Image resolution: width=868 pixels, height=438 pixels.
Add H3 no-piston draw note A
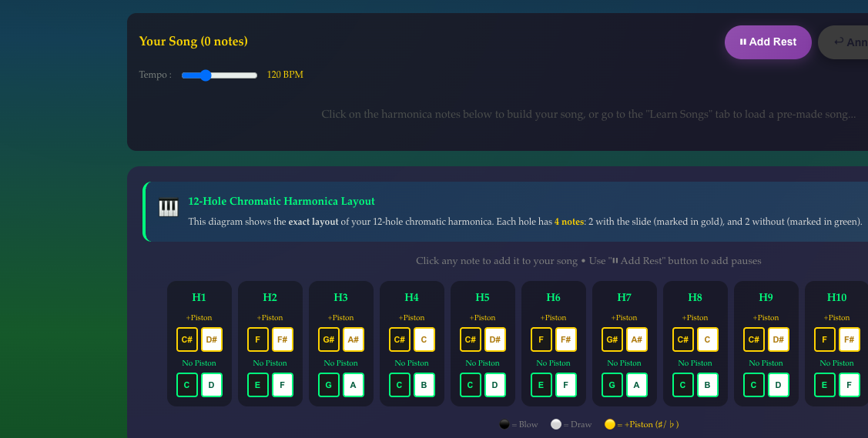[354, 385]
